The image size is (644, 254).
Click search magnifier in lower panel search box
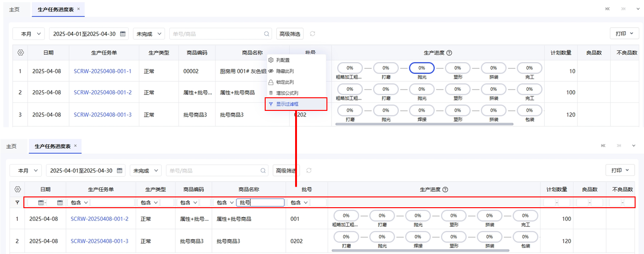click(x=263, y=170)
